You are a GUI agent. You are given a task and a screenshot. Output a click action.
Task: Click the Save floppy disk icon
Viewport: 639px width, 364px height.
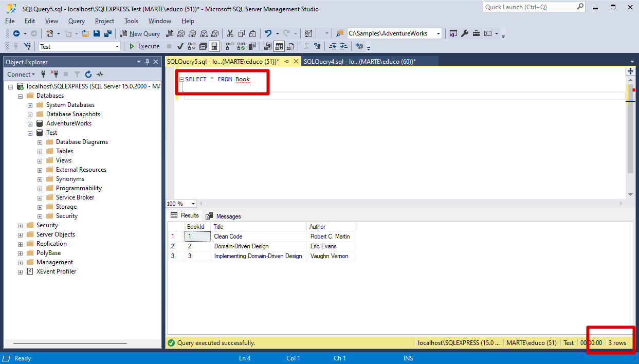pyautogui.click(x=97, y=33)
